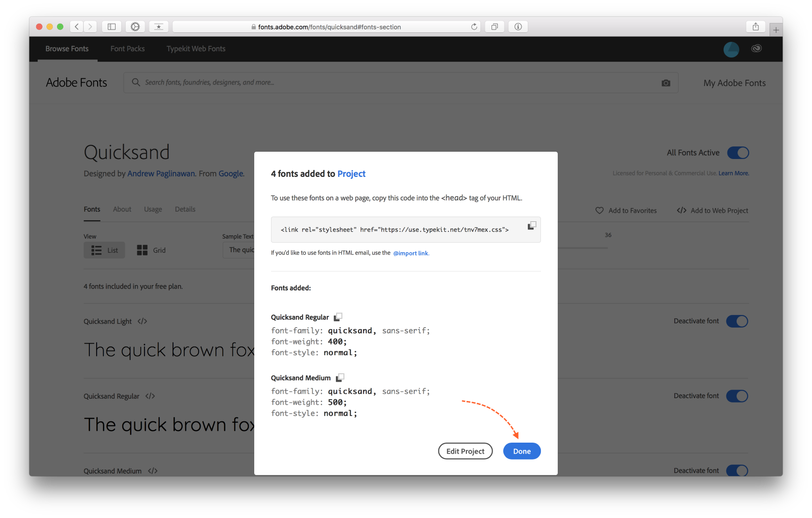Select the Fonts tab
Screen dimensions: 812x518
[x=92, y=209]
